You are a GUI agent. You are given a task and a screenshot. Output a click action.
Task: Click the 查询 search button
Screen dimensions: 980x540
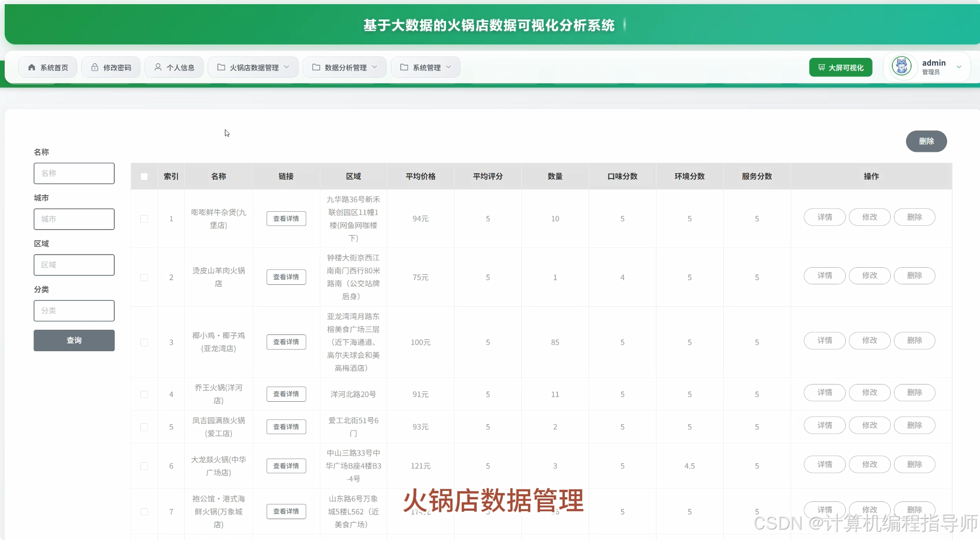74,340
